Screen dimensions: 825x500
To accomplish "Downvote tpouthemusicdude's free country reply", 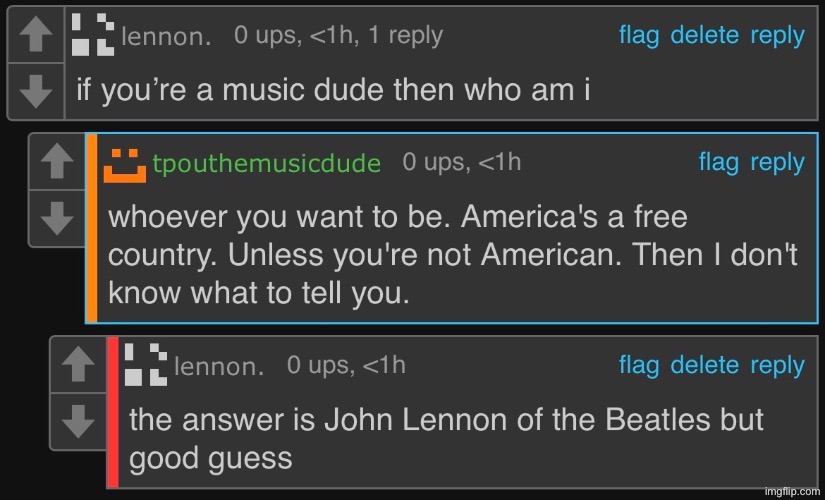I will click(58, 216).
